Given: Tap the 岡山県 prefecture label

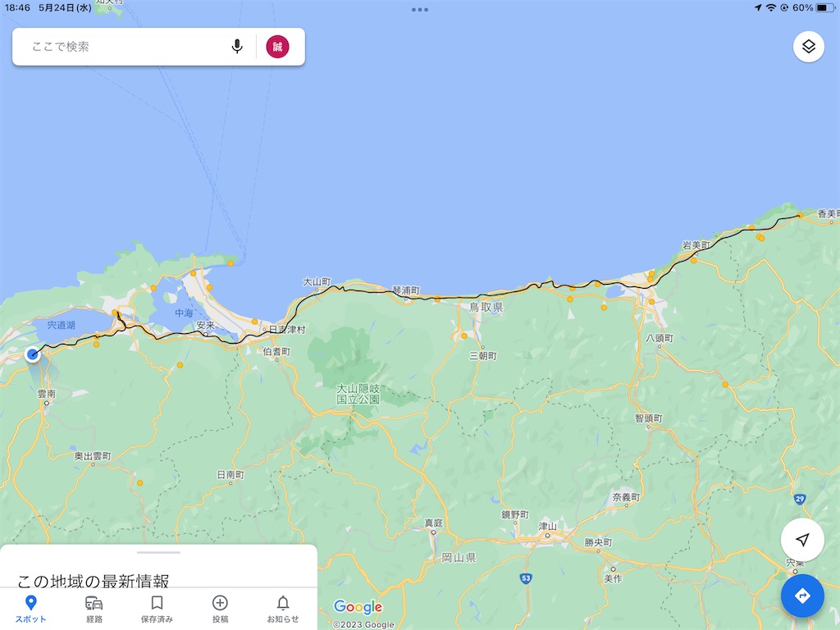Looking at the screenshot, I should (x=459, y=558).
